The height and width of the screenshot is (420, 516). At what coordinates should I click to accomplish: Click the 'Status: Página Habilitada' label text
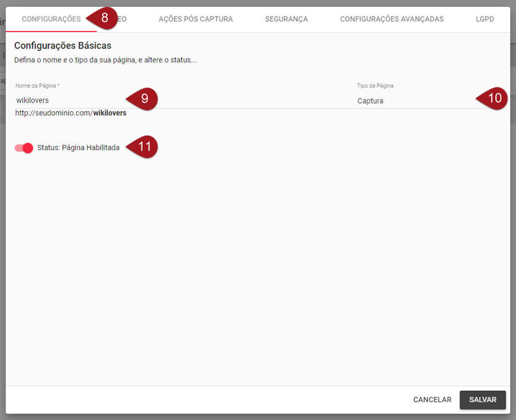[78, 148]
